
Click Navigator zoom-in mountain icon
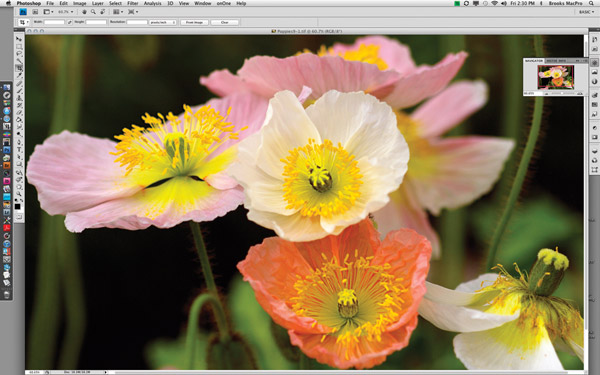tap(580, 93)
